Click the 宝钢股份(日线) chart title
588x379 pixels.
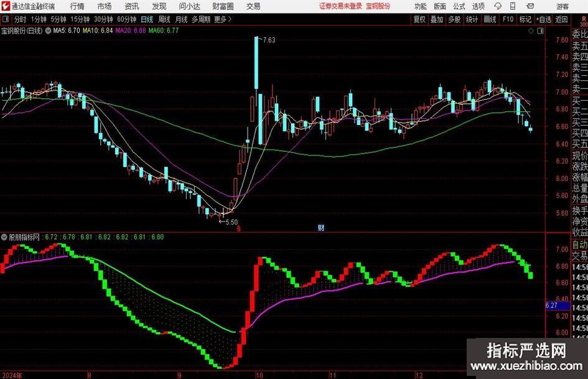pyautogui.click(x=22, y=30)
